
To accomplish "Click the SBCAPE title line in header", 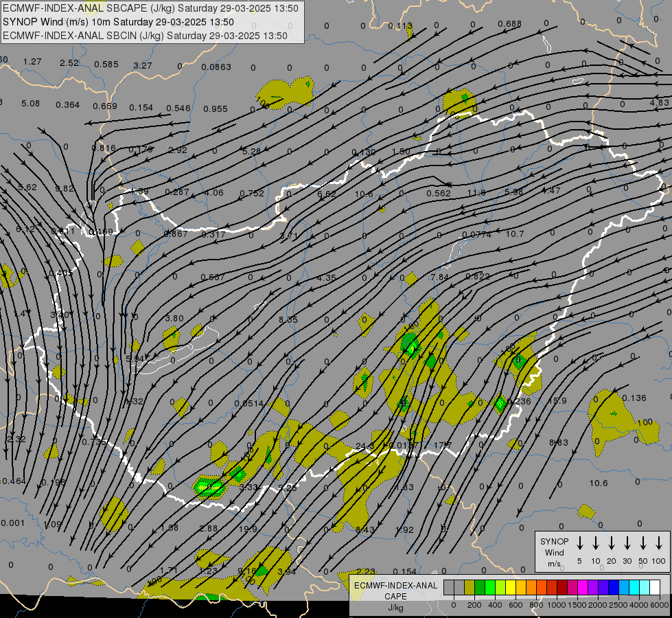I will coord(150,8).
